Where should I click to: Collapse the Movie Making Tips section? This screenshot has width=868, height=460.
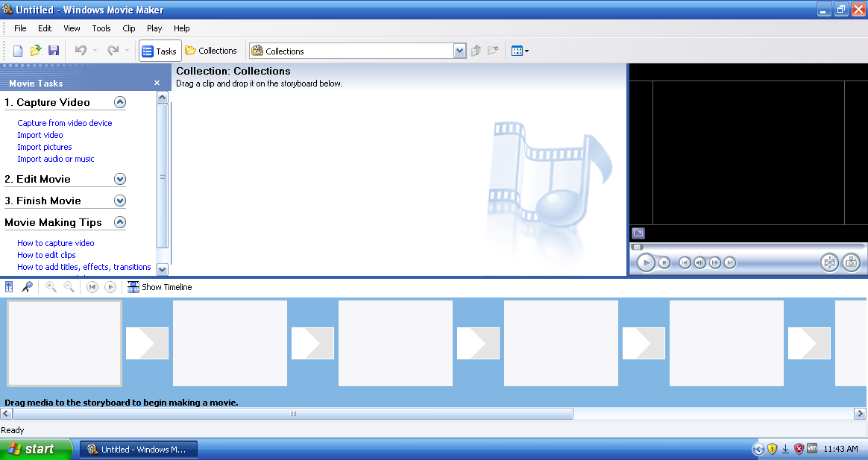coord(120,222)
